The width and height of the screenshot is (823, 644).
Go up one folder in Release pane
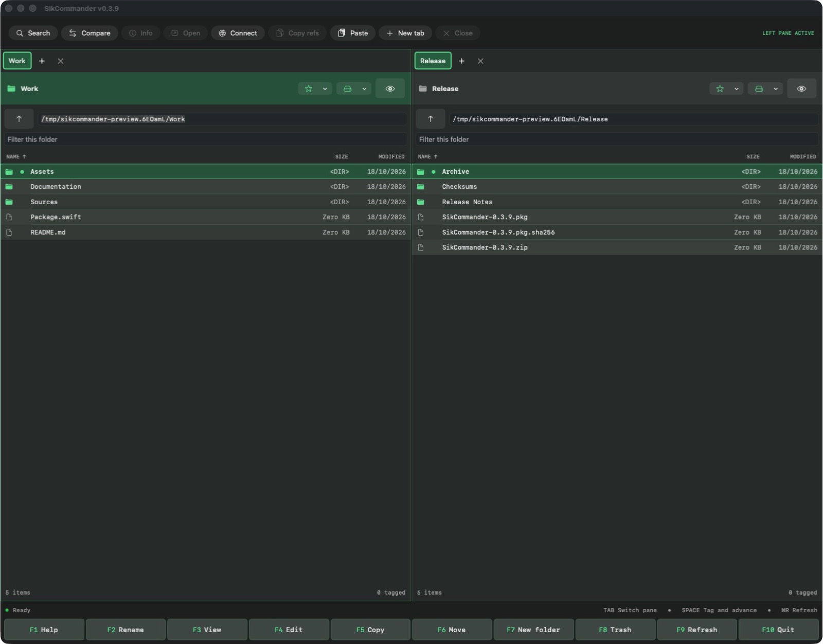[431, 119]
